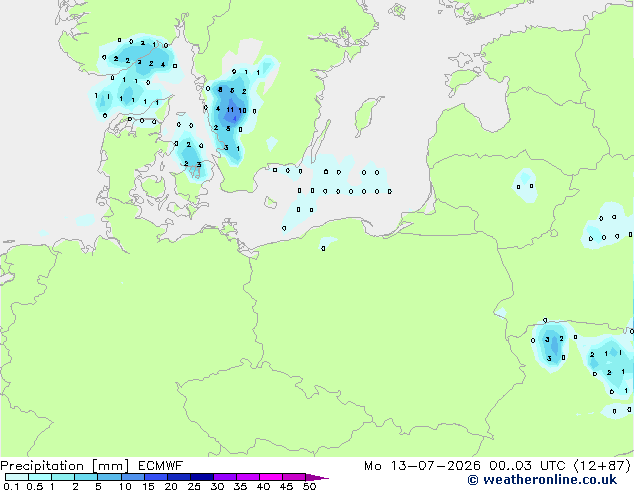634x490 pixels.
Task: Click the "20" legend scale label
Action: pyautogui.click(x=171, y=486)
